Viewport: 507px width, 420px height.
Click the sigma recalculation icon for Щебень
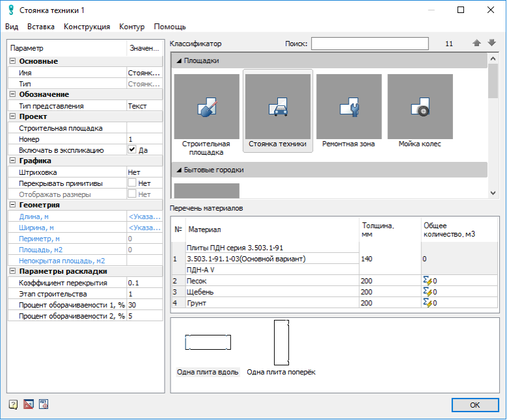[428, 292]
